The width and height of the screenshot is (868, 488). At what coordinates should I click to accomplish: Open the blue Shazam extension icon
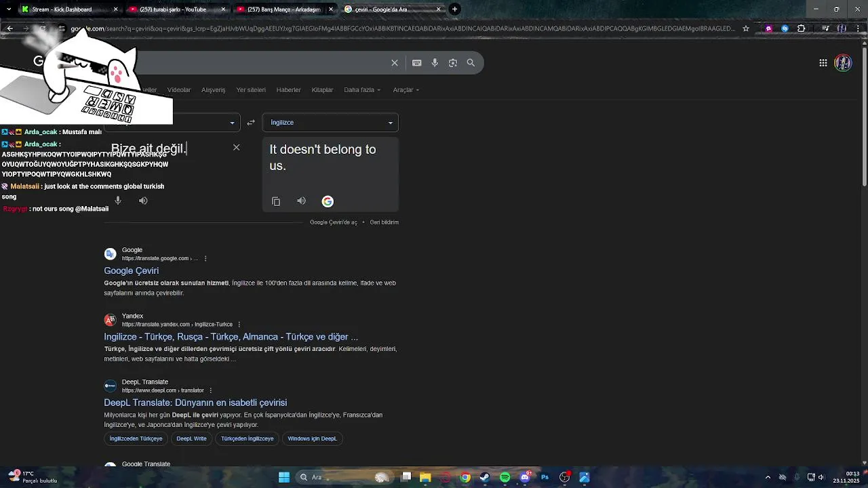point(785,28)
